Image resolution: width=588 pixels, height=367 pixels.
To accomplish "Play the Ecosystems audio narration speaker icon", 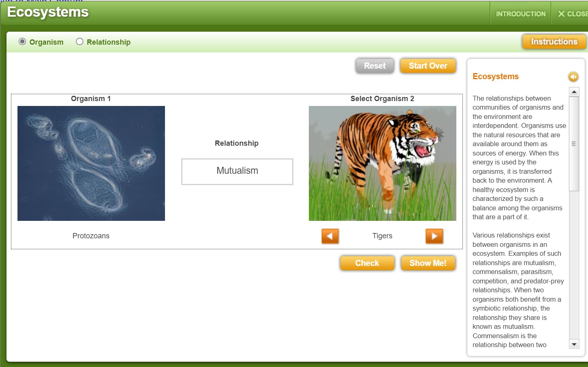I will 573,77.
